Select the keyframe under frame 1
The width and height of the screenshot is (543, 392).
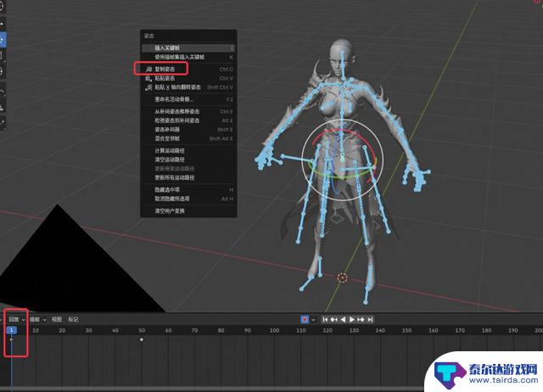click(11, 339)
